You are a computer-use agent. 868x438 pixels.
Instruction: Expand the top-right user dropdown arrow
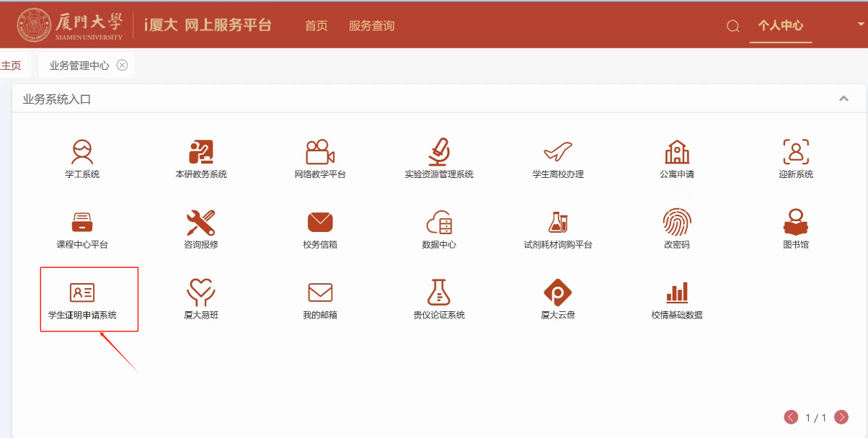click(860, 24)
